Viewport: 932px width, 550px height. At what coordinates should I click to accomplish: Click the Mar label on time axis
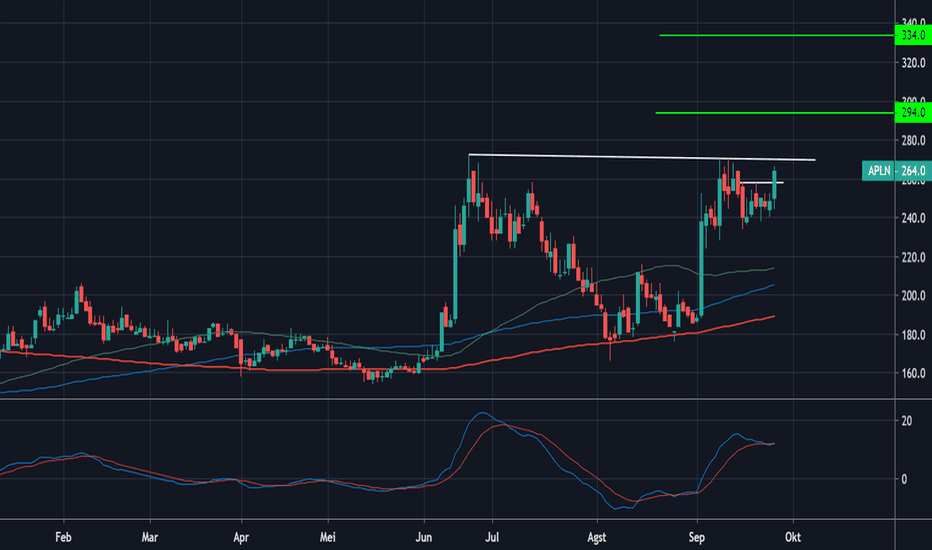150,537
